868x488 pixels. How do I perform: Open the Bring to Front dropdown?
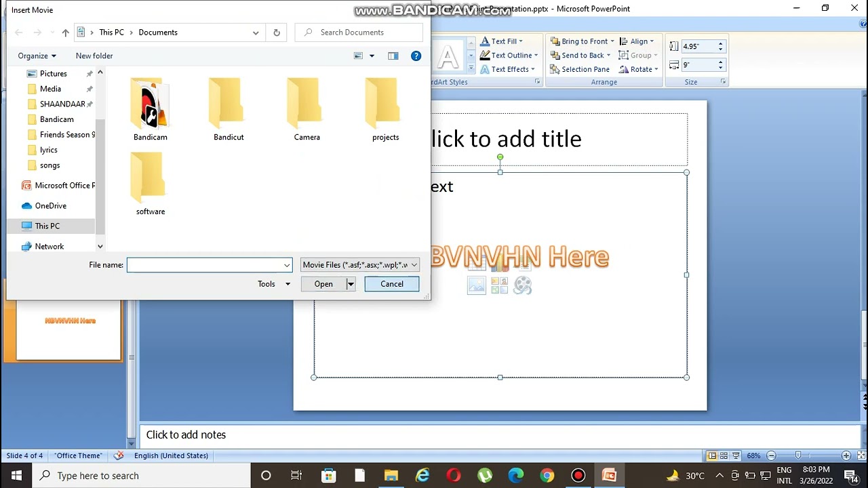(612, 41)
